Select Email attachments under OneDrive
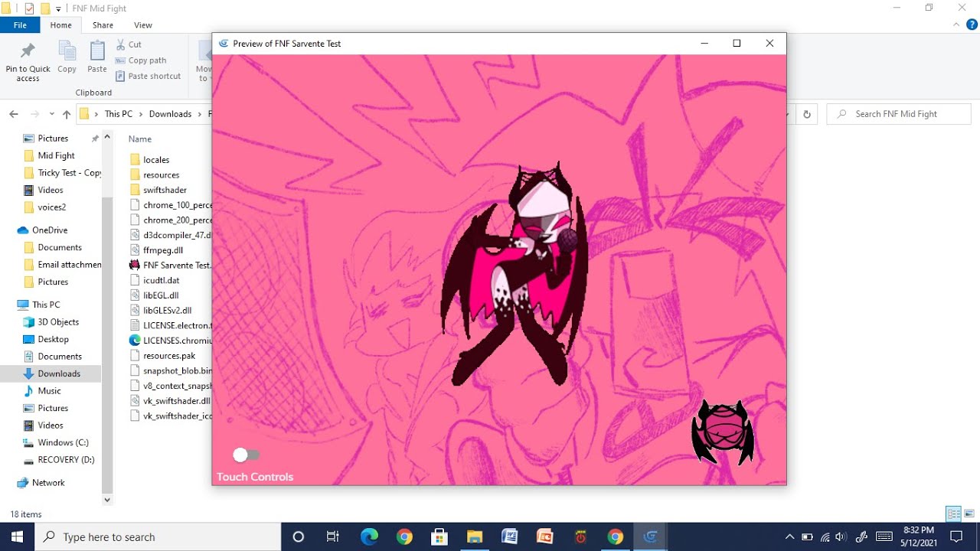This screenshot has width=980, height=551. click(x=63, y=265)
